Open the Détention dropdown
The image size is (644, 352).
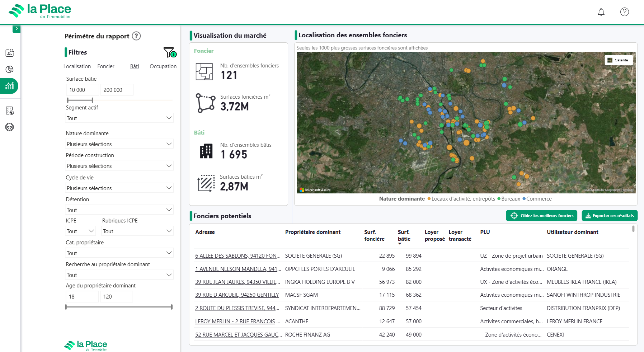pyautogui.click(x=119, y=210)
